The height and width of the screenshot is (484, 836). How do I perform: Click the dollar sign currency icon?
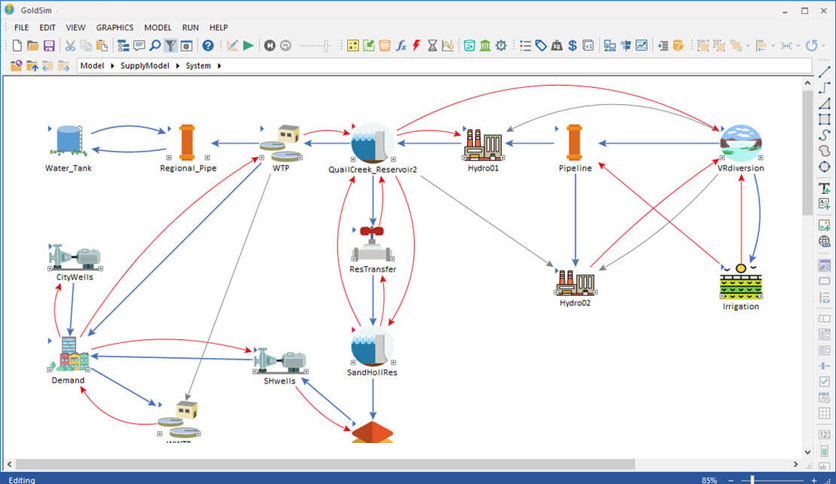tap(573, 46)
